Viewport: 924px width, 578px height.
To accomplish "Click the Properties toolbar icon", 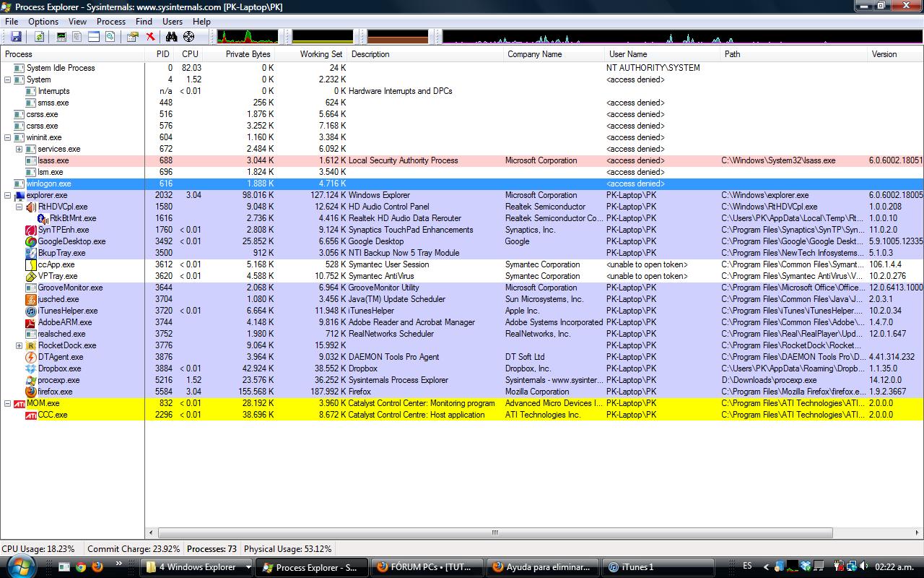I will pyautogui.click(x=133, y=37).
